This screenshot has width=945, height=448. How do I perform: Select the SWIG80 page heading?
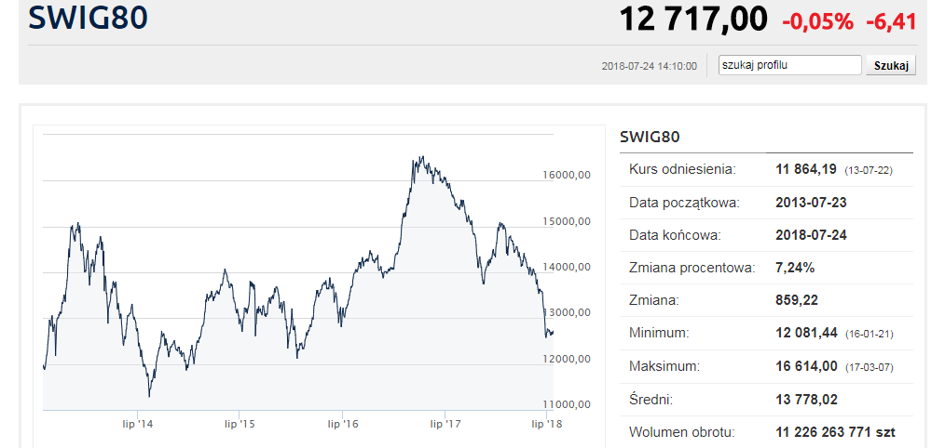[88, 18]
